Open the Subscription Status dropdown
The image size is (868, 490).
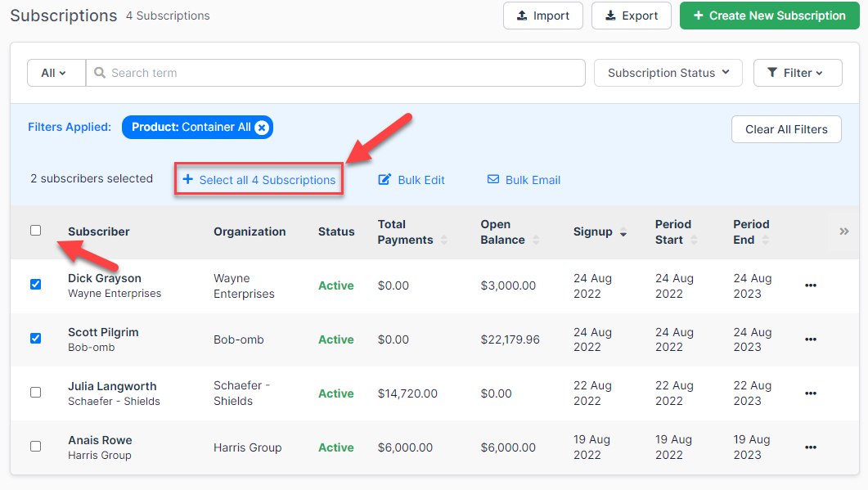668,73
